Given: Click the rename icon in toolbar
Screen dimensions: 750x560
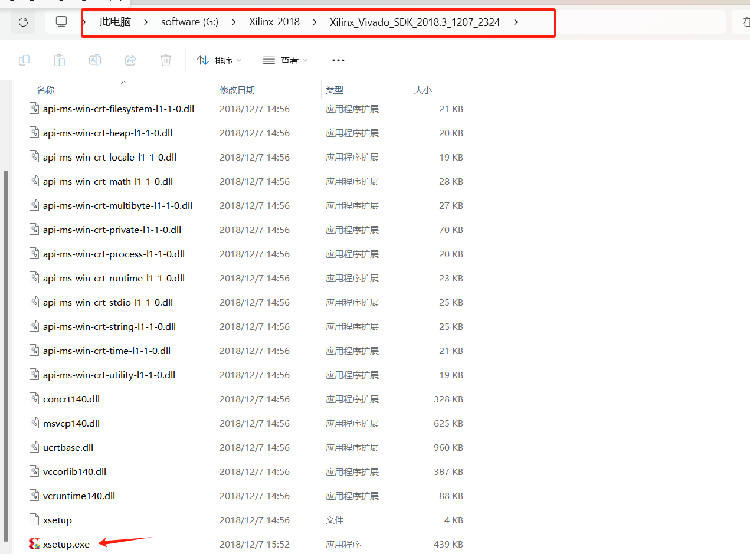Looking at the screenshot, I should [95, 60].
